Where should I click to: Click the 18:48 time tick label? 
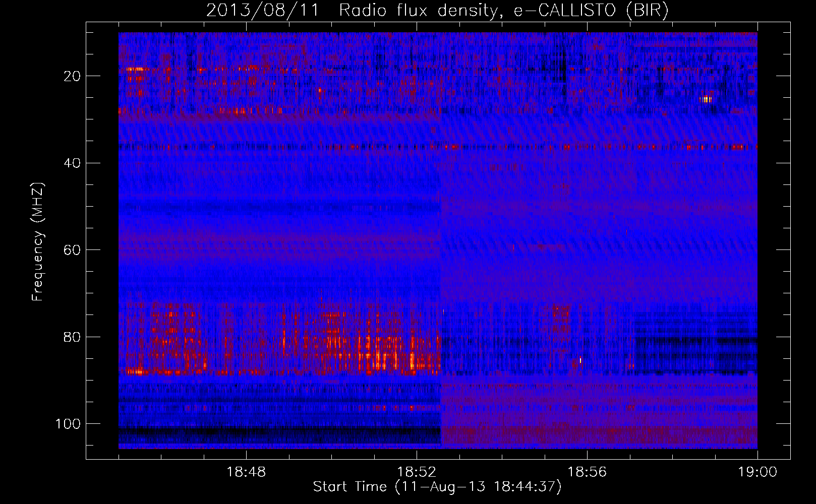pos(246,472)
